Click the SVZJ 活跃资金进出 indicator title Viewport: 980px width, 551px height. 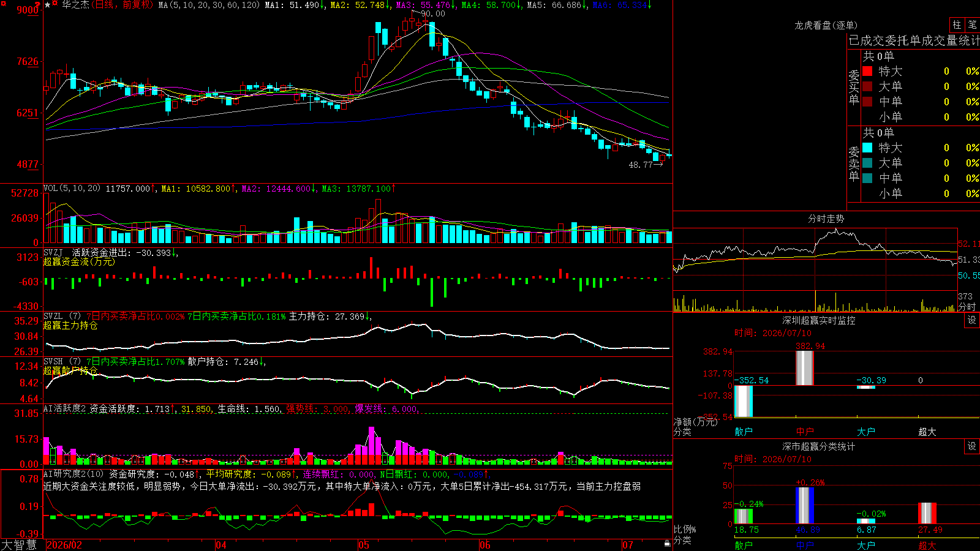[x=87, y=253]
